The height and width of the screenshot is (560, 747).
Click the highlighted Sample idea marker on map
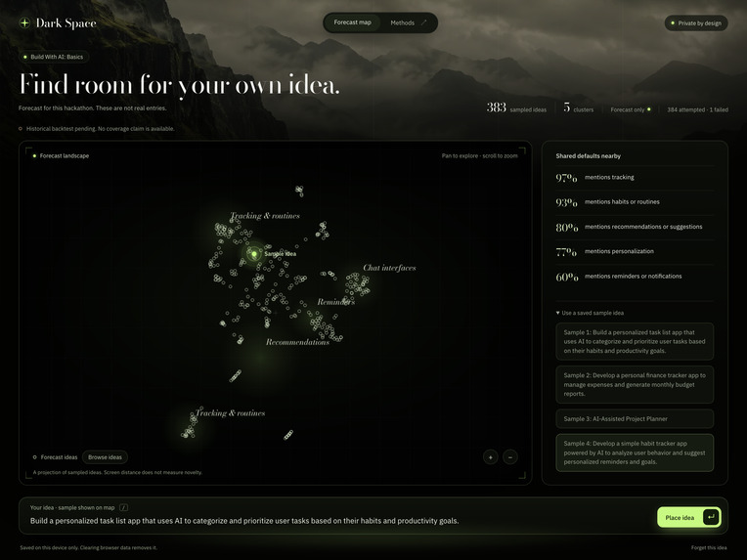pyautogui.click(x=254, y=254)
